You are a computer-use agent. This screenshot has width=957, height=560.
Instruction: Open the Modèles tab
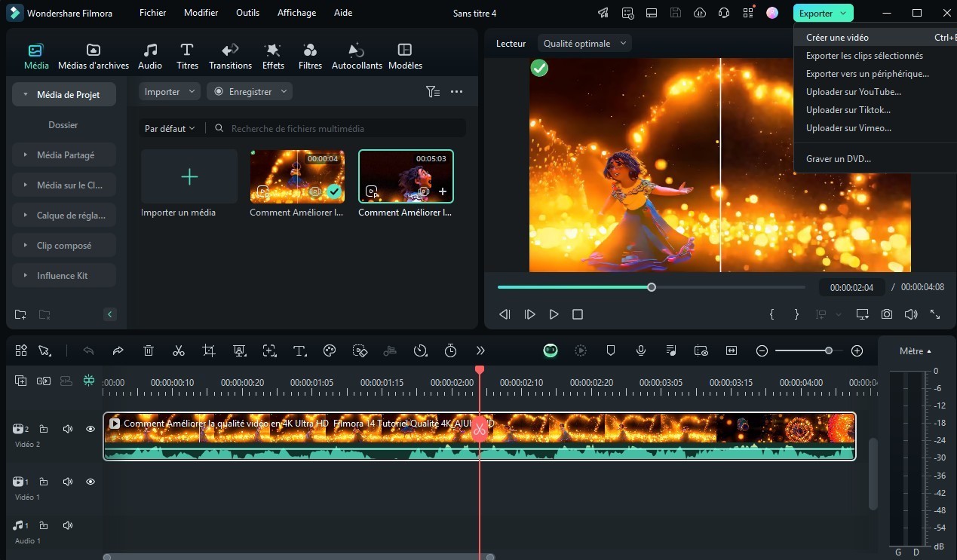pos(405,57)
